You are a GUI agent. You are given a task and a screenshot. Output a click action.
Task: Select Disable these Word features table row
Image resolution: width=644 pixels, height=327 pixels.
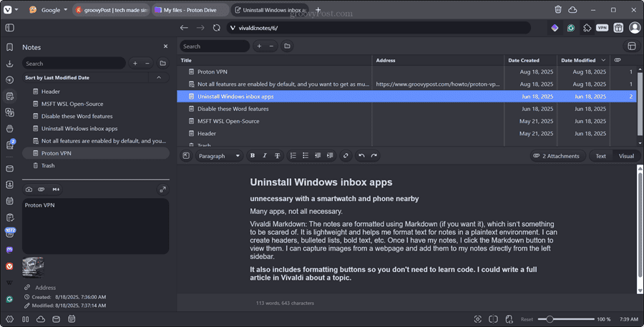click(406, 109)
